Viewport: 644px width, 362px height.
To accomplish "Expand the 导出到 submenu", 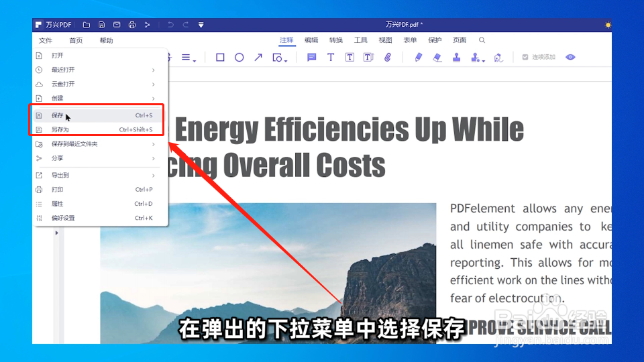I will coord(100,175).
